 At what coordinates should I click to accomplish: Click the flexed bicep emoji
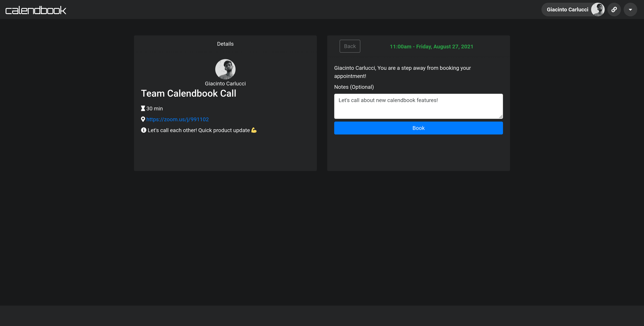pos(254,130)
